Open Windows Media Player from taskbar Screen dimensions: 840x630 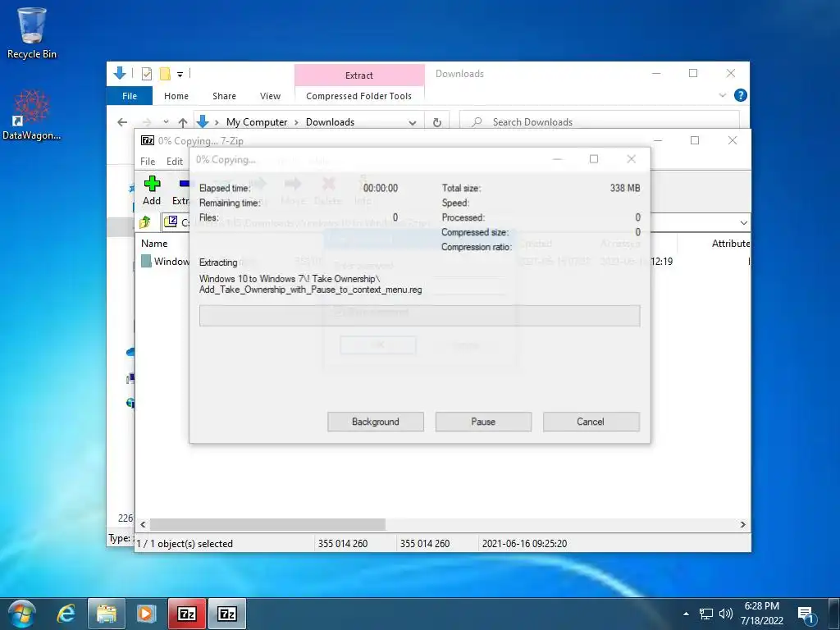tap(146, 614)
